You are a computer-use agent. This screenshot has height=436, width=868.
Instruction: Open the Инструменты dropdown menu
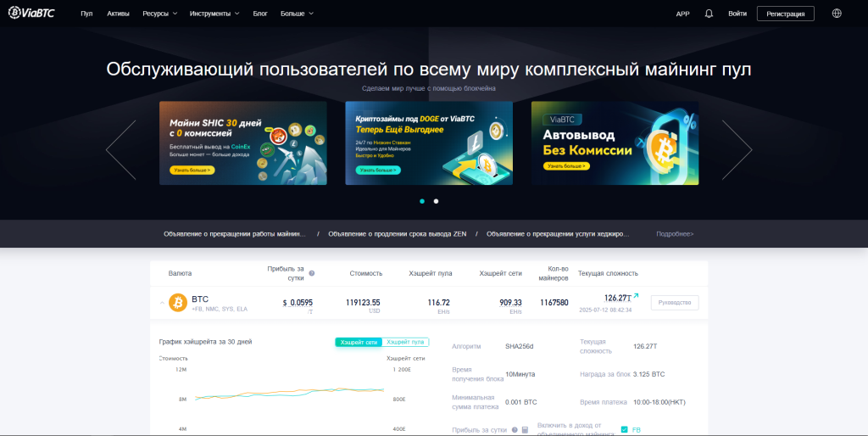(x=214, y=14)
